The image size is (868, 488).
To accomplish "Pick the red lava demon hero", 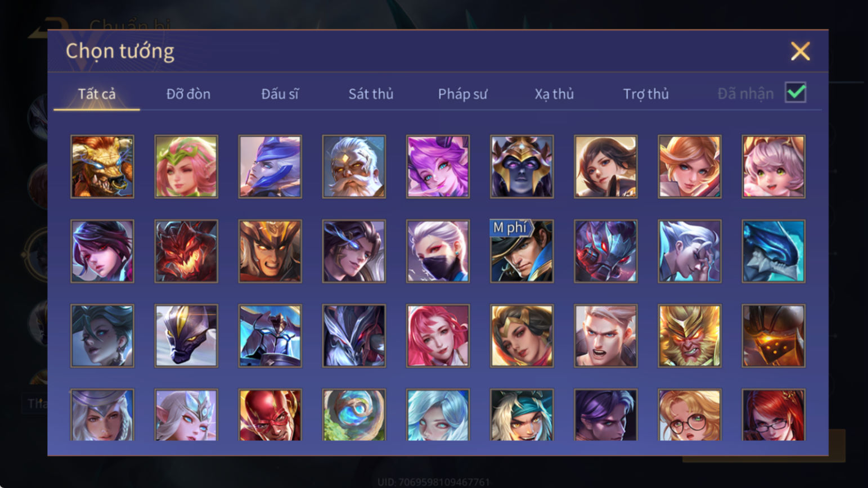I will 186,251.
